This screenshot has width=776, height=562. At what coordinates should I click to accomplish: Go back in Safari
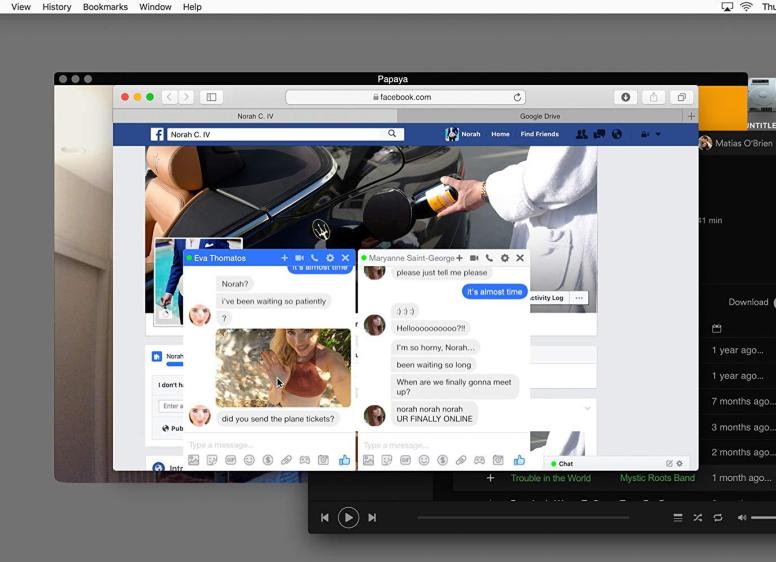tap(169, 97)
